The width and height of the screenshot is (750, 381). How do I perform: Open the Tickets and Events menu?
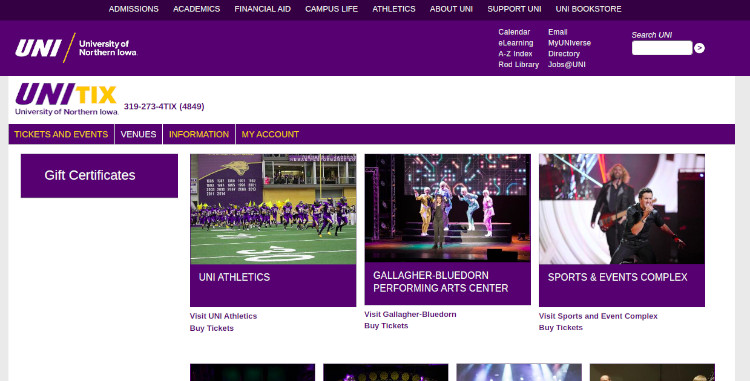[x=61, y=134]
